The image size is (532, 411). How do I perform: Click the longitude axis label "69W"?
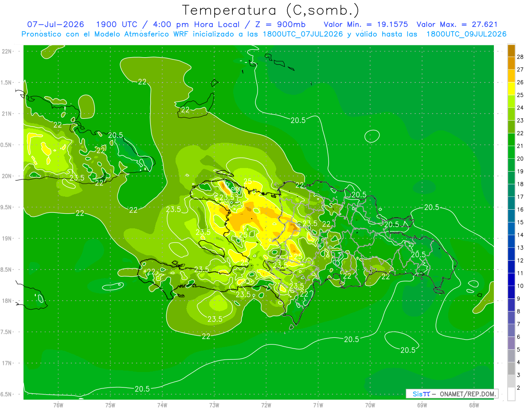(x=422, y=405)
